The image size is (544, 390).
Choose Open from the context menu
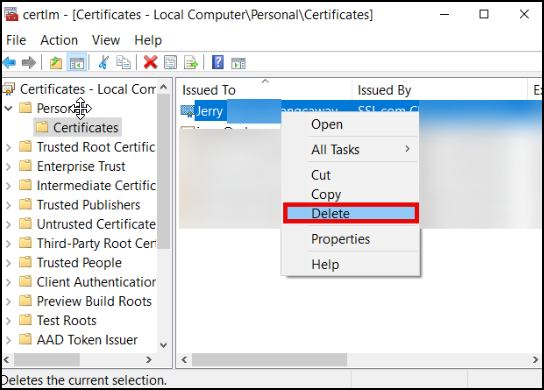click(x=350, y=124)
